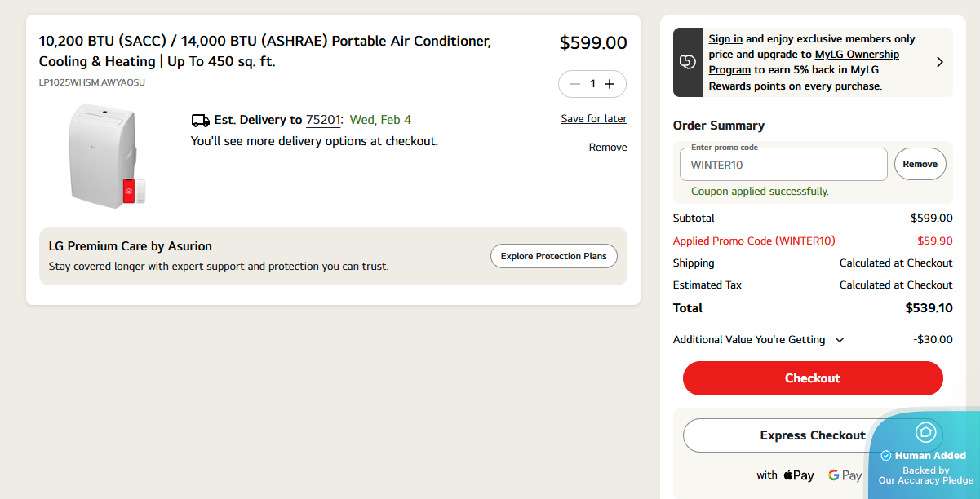
Task: Click the promo code input field
Action: point(783,165)
